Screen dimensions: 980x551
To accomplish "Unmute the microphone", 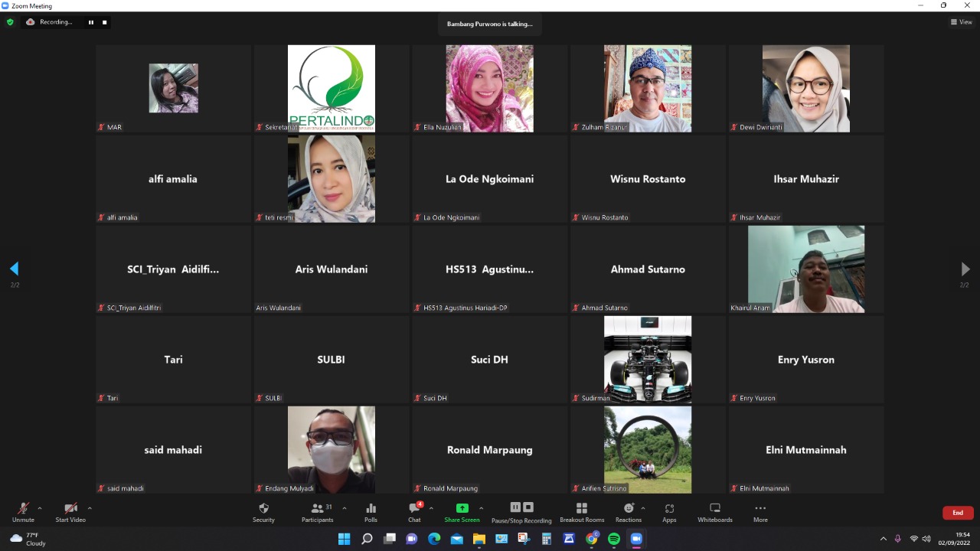I will (23, 511).
